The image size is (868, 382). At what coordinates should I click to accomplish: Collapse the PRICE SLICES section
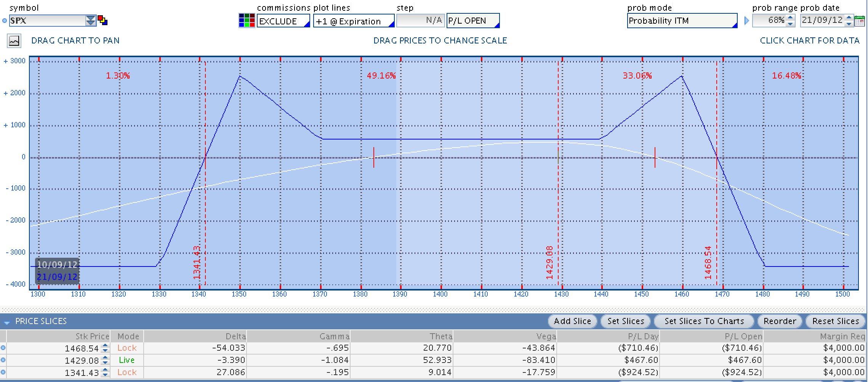point(6,322)
